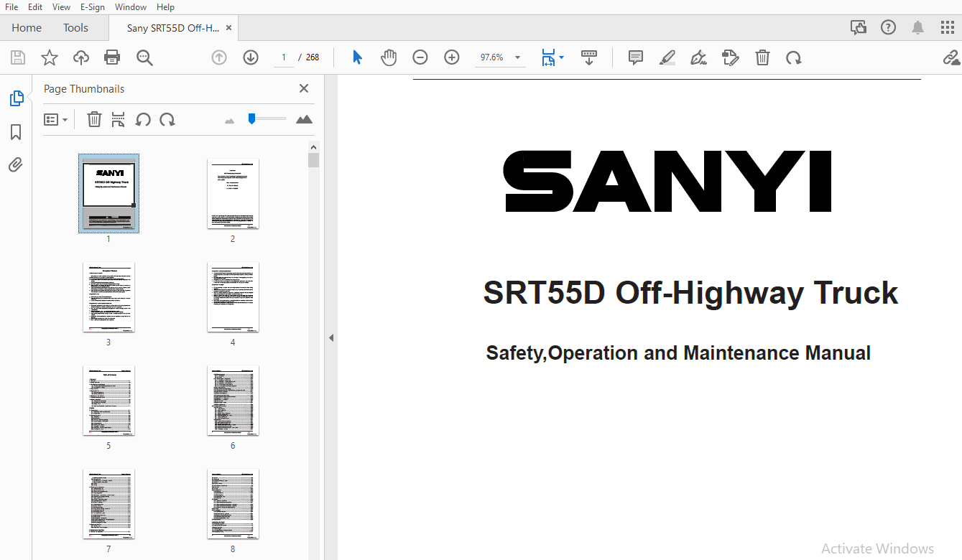Switch to the Tools tab

click(x=75, y=28)
